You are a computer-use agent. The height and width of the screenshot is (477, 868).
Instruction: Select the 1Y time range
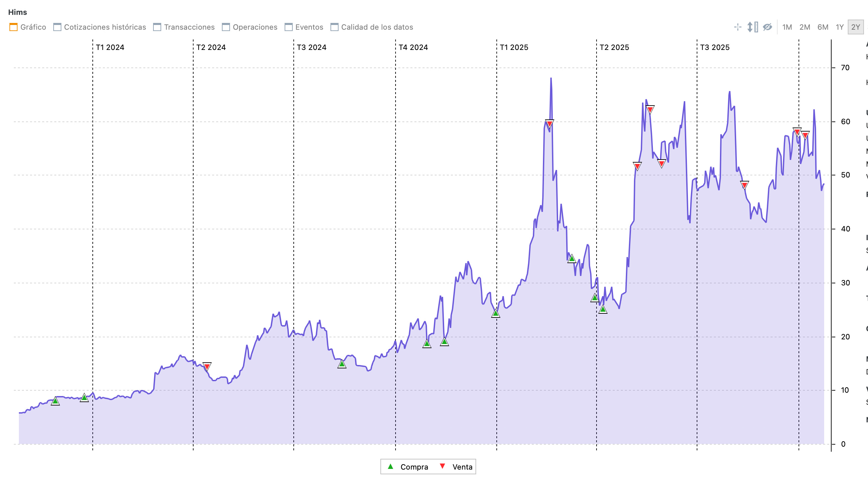pyautogui.click(x=840, y=27)
